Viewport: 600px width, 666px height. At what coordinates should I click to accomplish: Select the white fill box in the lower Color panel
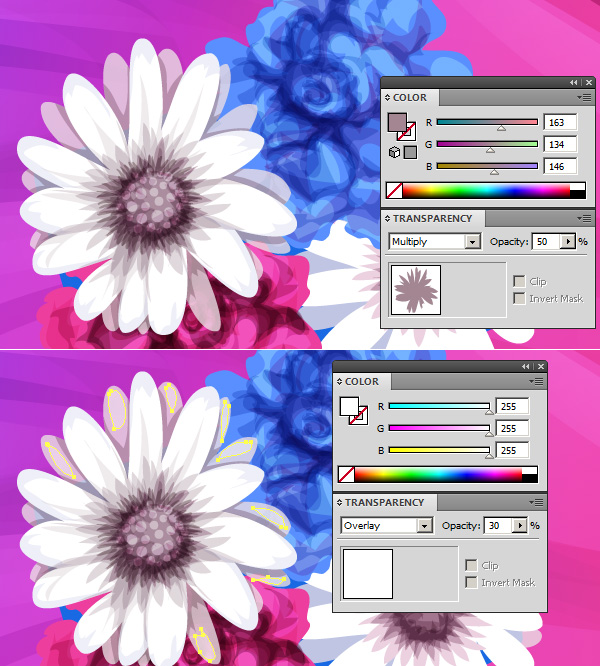tap(349, 408)
